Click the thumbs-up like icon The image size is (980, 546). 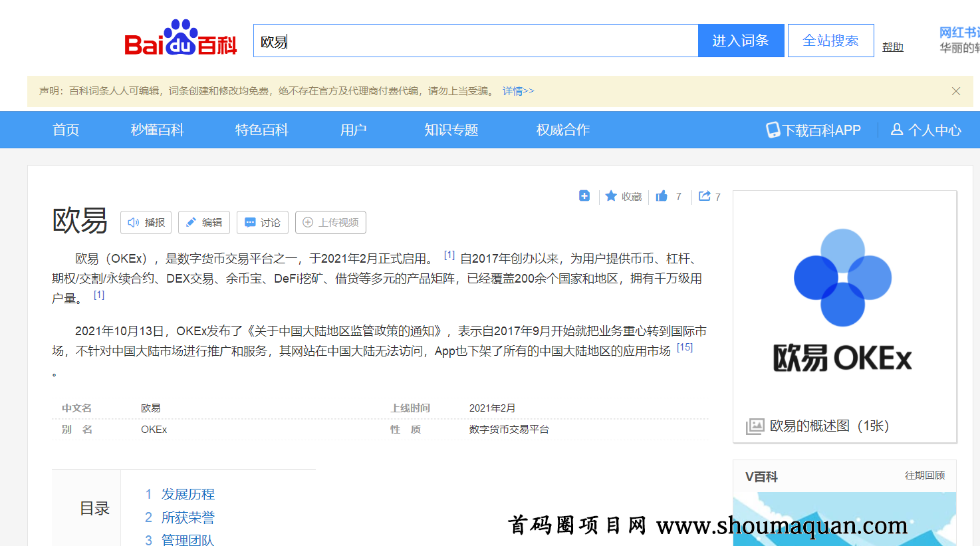point(662,196)
